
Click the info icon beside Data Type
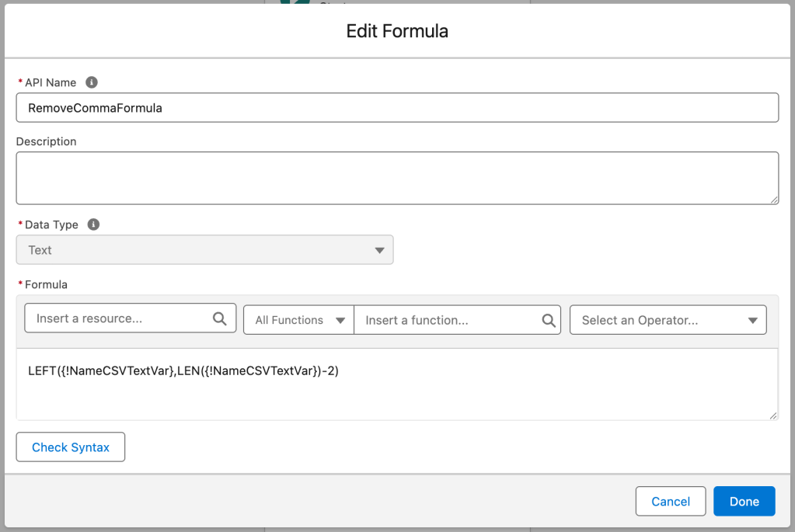[93, 224]
